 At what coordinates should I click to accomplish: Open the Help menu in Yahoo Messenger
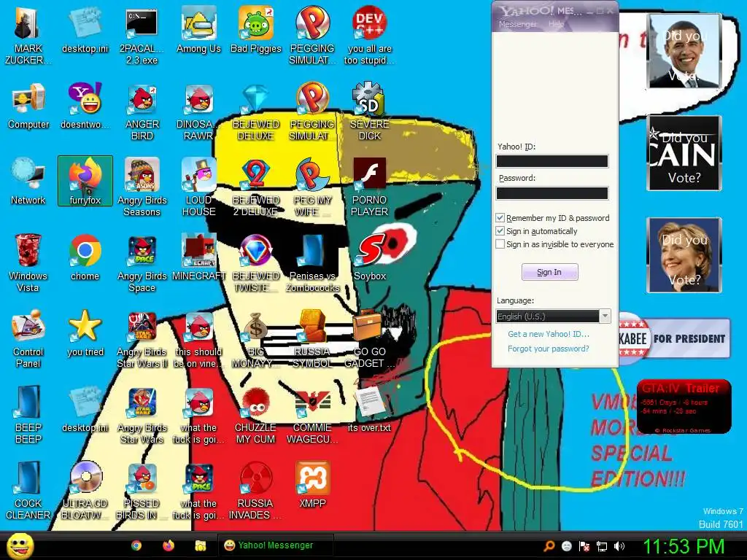pos(556,24)
